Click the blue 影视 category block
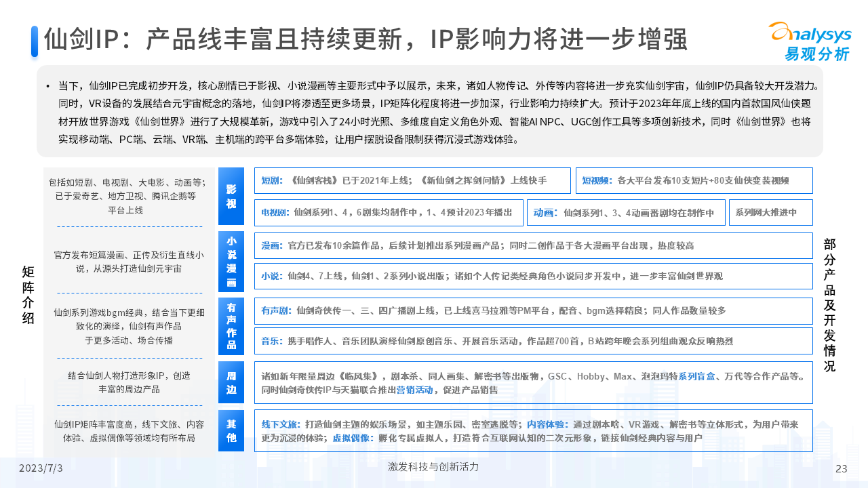This screenshot has height=488, width=868. click(231, 196)
